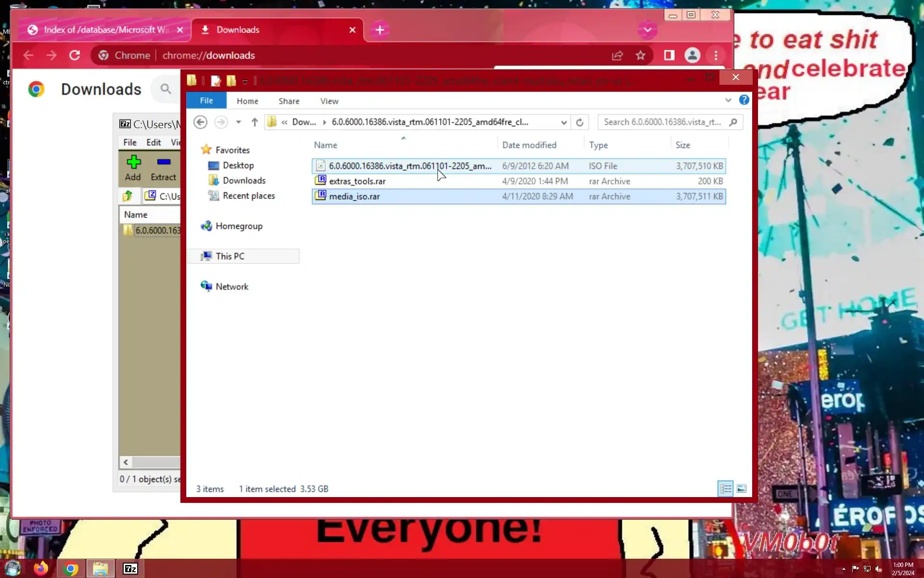Open the Share ribbon tab

pos(289,101)
